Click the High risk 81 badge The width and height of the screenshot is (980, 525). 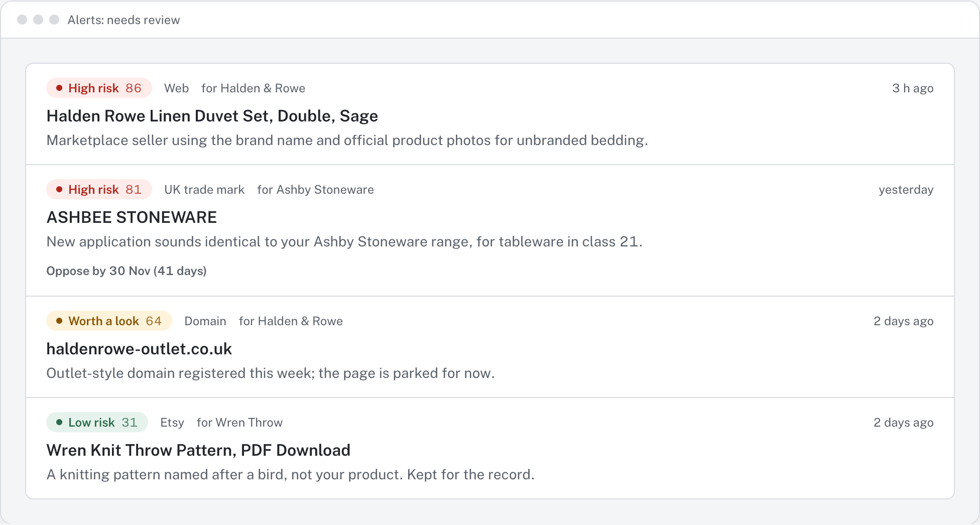coord(99,190)
